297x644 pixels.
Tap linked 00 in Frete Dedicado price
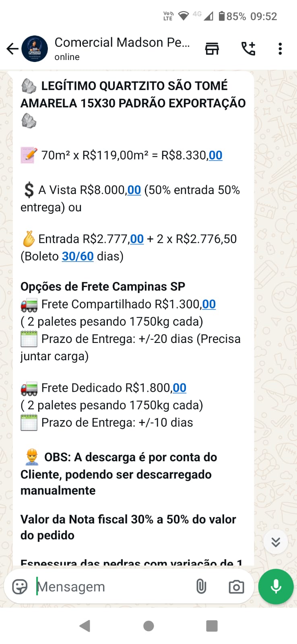point(179,388)
